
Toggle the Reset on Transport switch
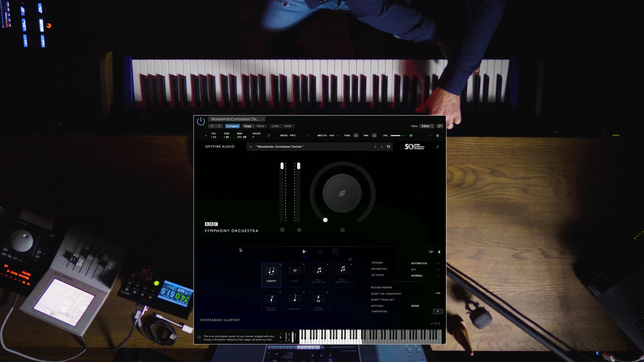[438, 293]
